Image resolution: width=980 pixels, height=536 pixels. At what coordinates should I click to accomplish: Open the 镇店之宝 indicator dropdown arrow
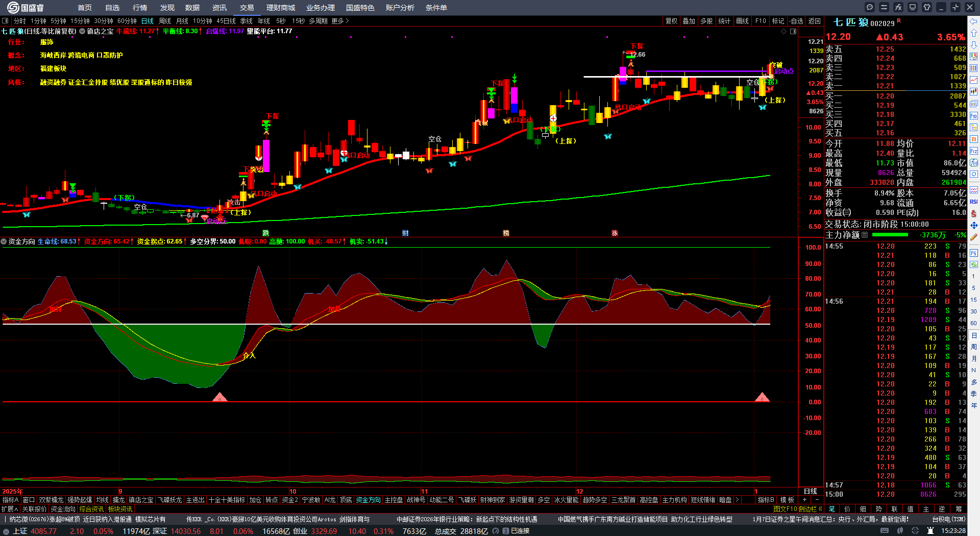pos(82,31)
